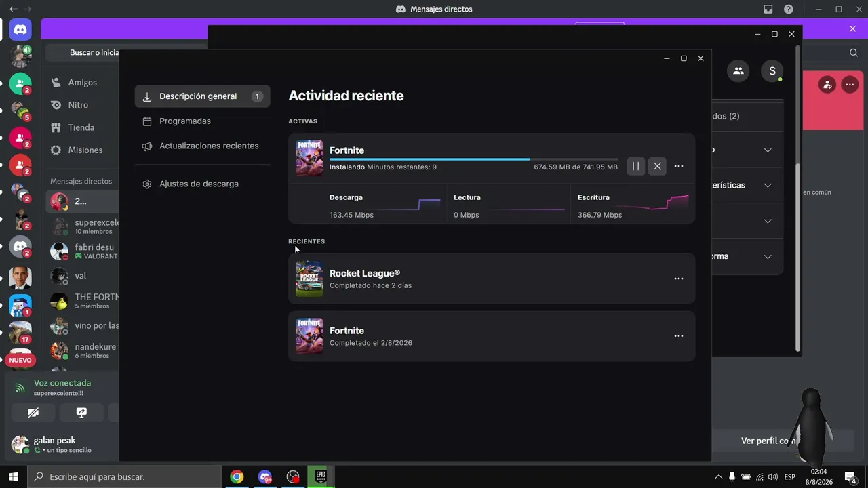Viewport: 868px width, 488px height.
Task: Open Discord help icon in title bar
Action: 789,9
